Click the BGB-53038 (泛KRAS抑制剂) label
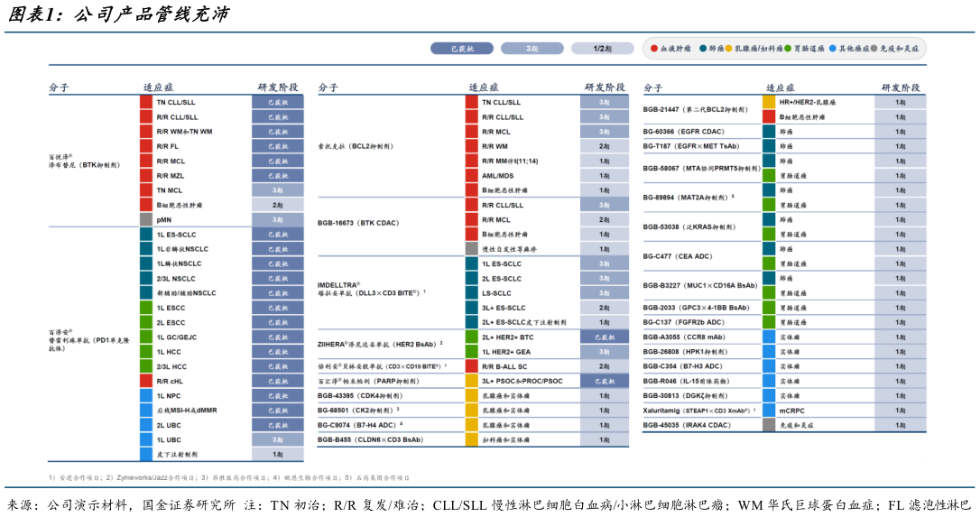This screenshot has height=517, width=980. [x=689, y=227]
